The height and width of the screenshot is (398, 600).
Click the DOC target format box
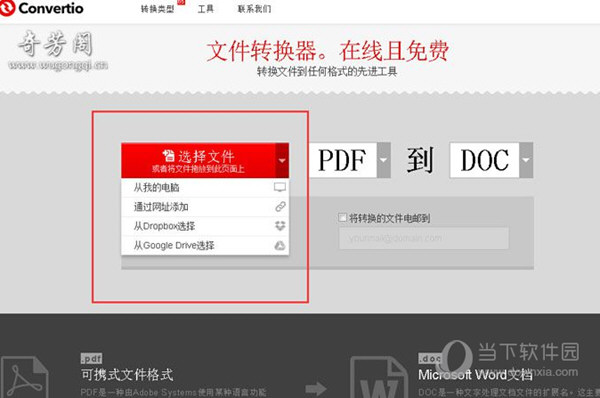(484, 160)
